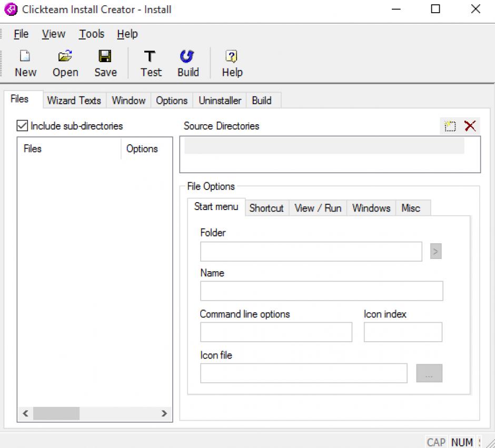Click the Files column header
The height and width of the screenshot is (448, 495).
pyautogui.click(x=69, y=148)
